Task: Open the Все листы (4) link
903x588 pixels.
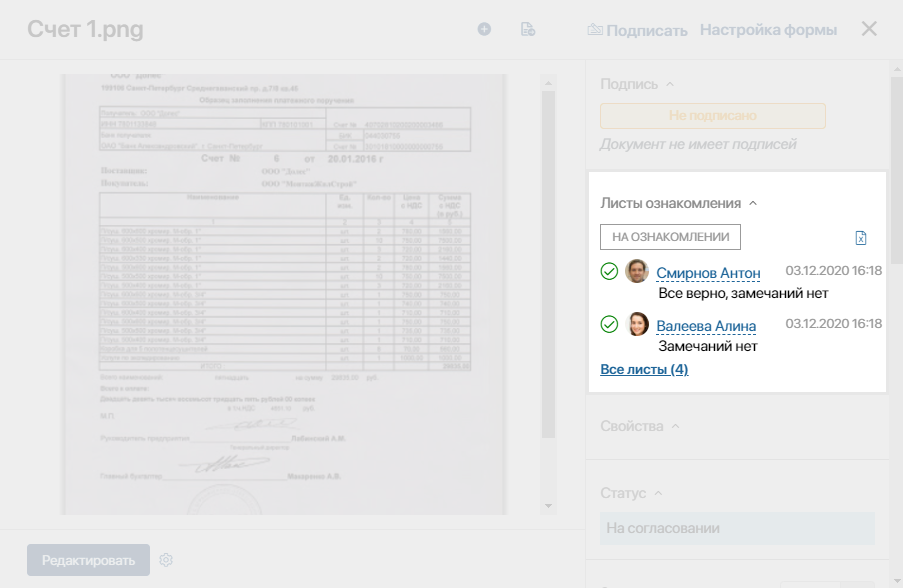Action: pyautogui.click(x=644, y=369)
